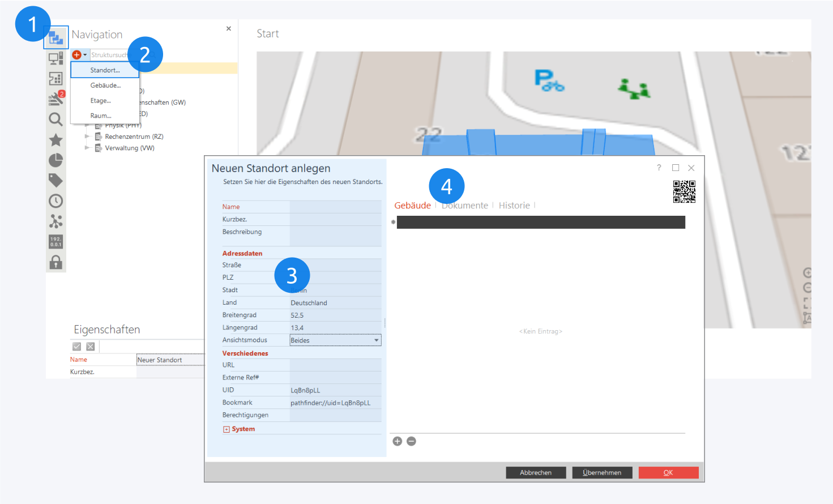Click the Name input field in dialog

pyautogui.click(x=335, y=207)
